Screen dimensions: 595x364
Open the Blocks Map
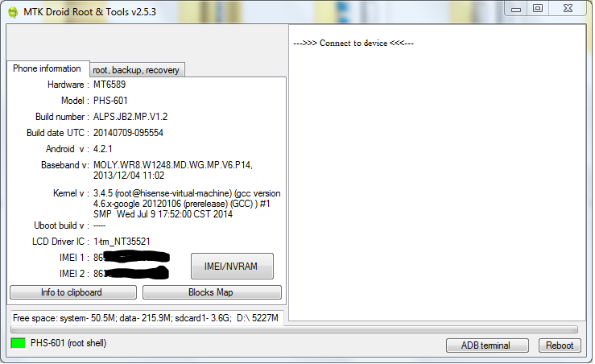pos(212,292)
